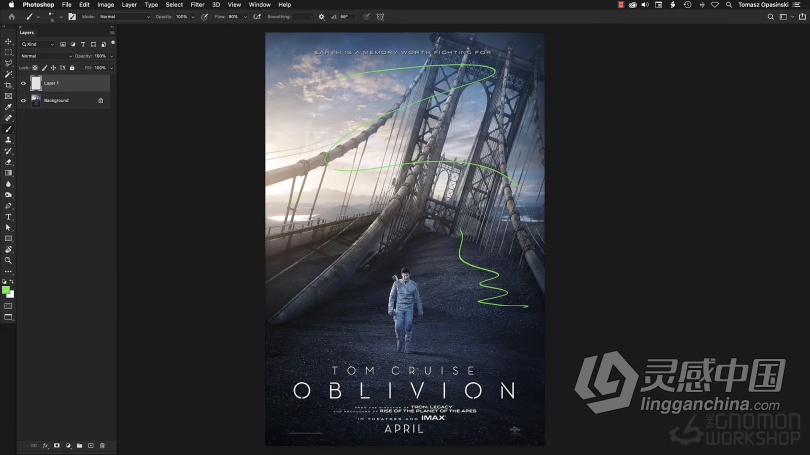The image size is (810, 455).
Task: Open the Edit menu
Action: [84, 5]
